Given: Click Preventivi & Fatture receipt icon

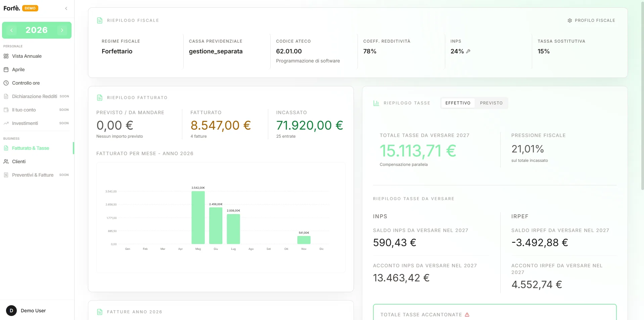Looking at the screenshot, I should click(x=6, y=175).
